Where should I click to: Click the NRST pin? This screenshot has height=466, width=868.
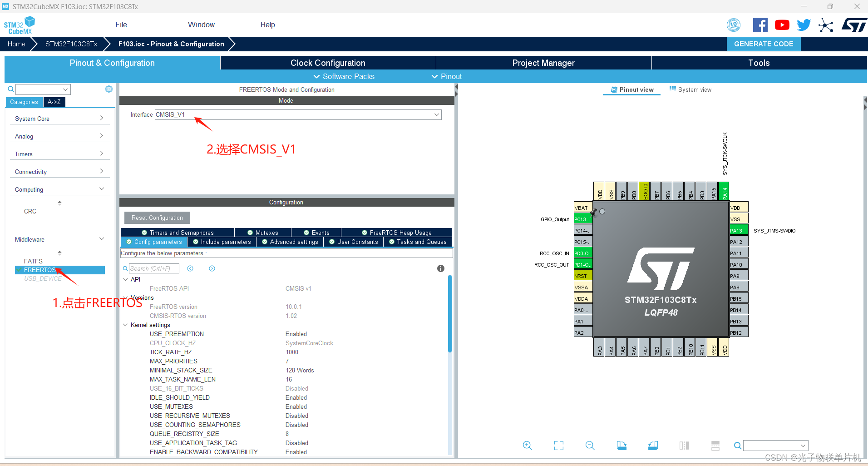[583, 276]
